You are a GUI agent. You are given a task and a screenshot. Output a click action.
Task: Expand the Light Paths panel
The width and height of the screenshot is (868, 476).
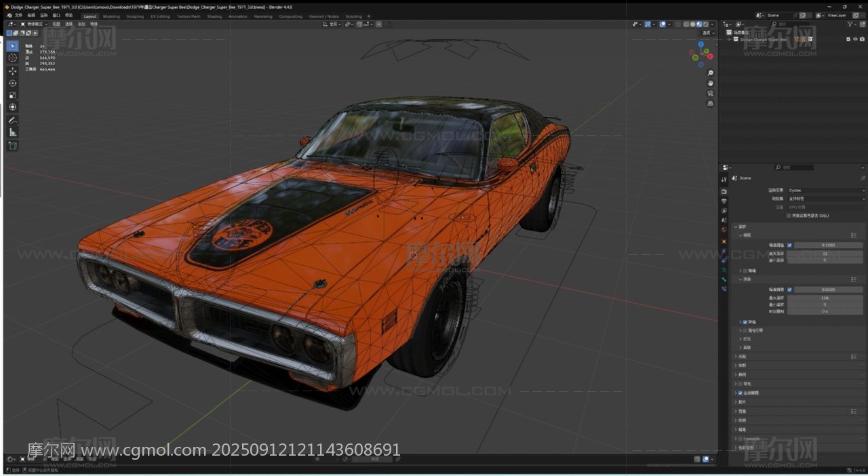[735, 356]
